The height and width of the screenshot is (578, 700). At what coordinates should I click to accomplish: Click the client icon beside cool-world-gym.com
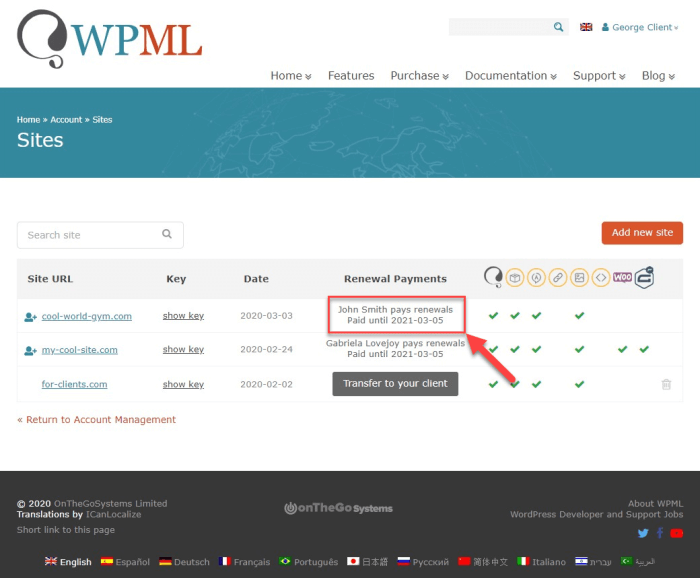[x=30, y=317]
